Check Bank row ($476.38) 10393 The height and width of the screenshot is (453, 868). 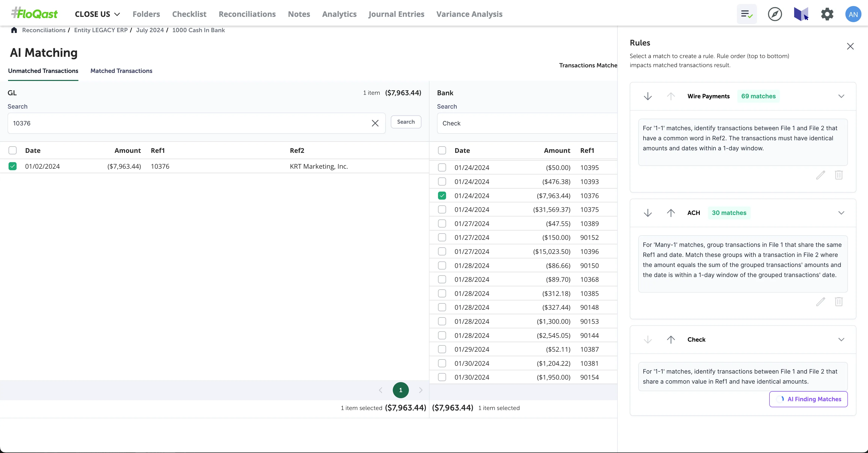click(442, 182)
